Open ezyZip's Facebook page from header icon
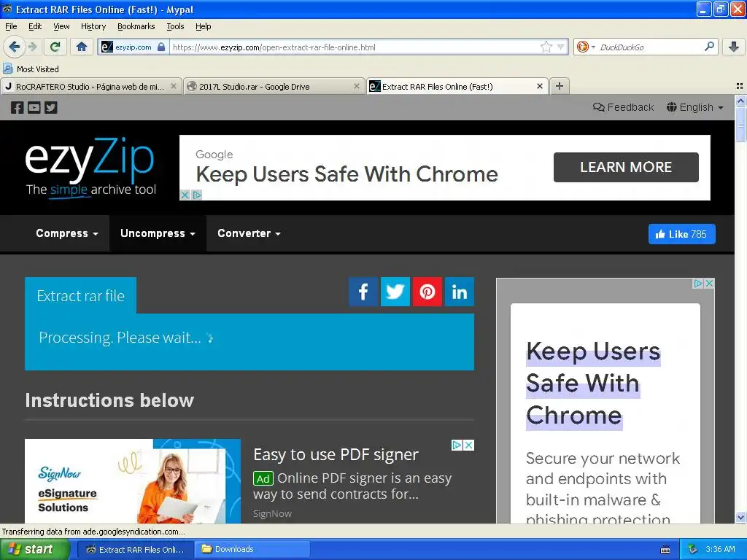 pos(18,108)
